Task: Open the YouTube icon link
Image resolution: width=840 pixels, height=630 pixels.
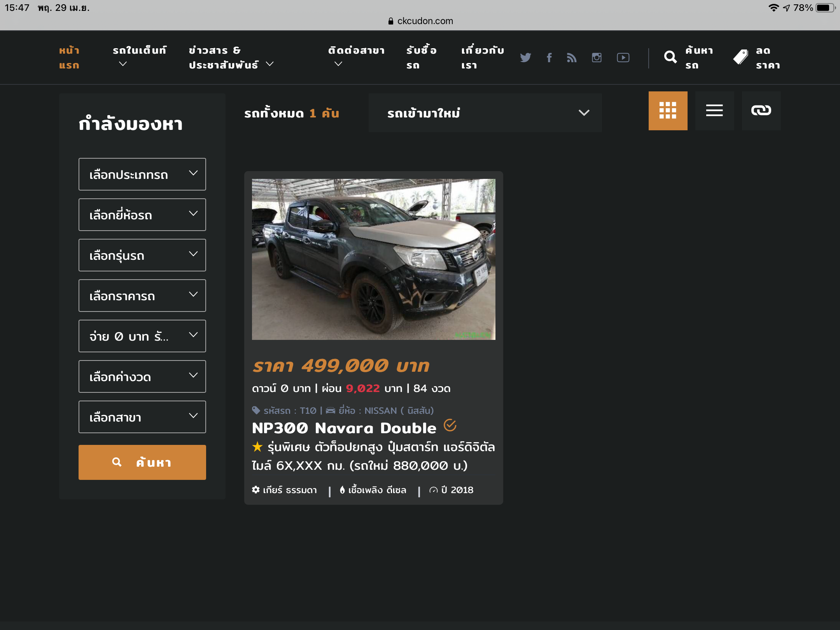Action: (x=623, y=58)
